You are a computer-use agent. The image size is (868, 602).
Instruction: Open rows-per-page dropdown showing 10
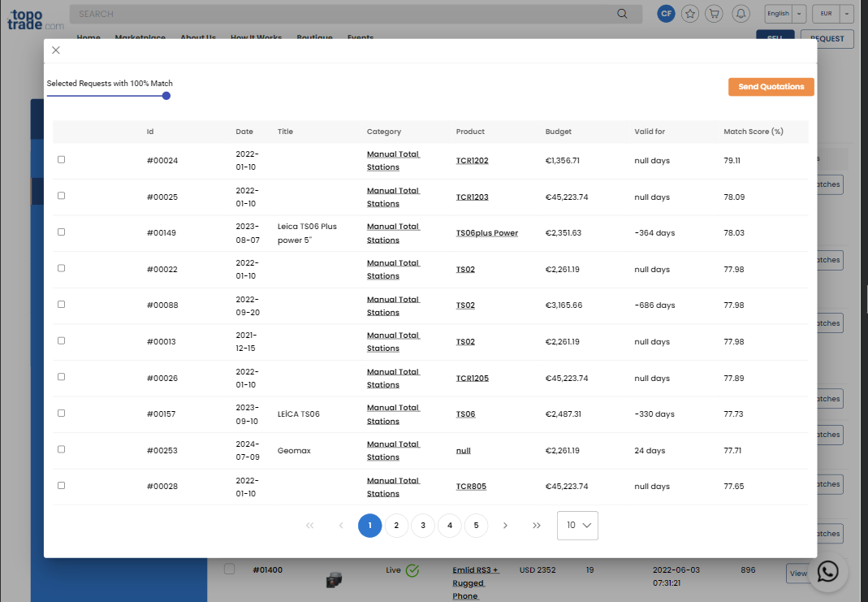[577, 526]
